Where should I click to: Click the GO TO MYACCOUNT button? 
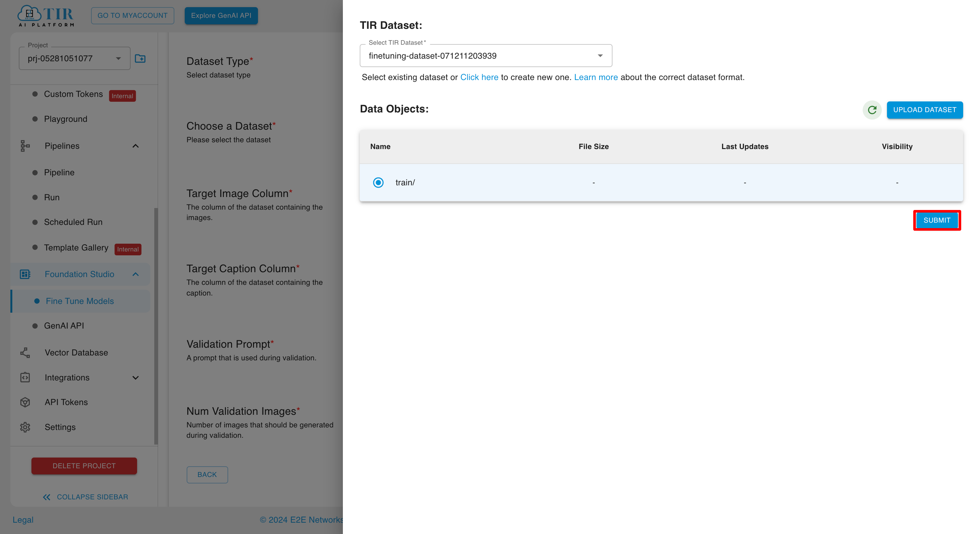tap(133, 16)
